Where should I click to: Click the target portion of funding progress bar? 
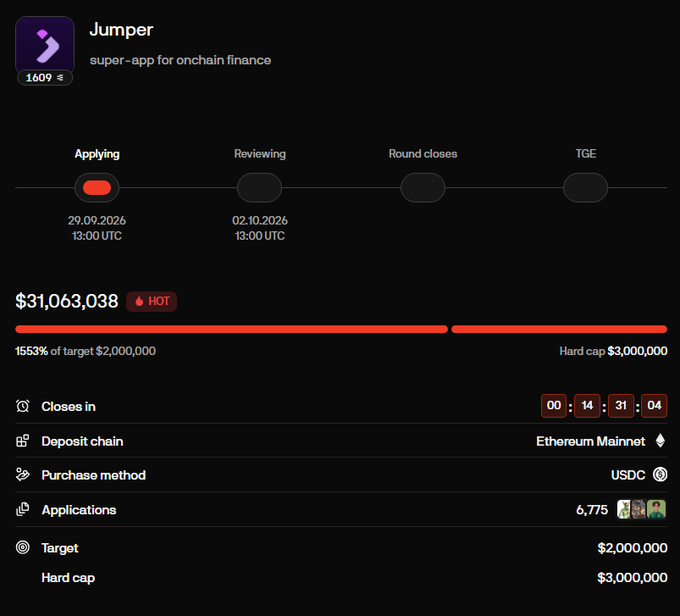(x=231, y=329)
